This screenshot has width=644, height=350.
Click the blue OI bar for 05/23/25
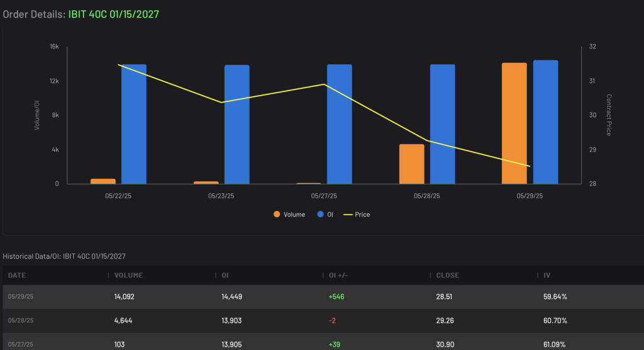(x=237, y=124)
